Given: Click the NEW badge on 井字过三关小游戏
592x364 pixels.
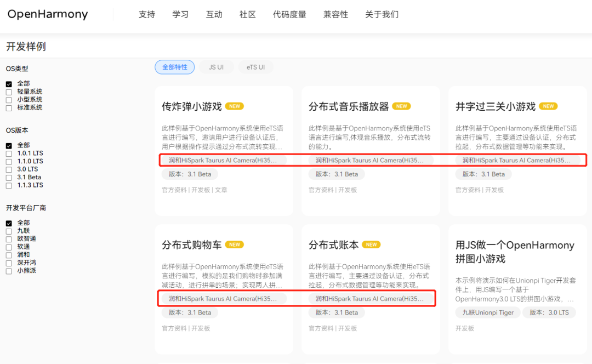Looking at the screenshot, I should [x=548, y=106].
